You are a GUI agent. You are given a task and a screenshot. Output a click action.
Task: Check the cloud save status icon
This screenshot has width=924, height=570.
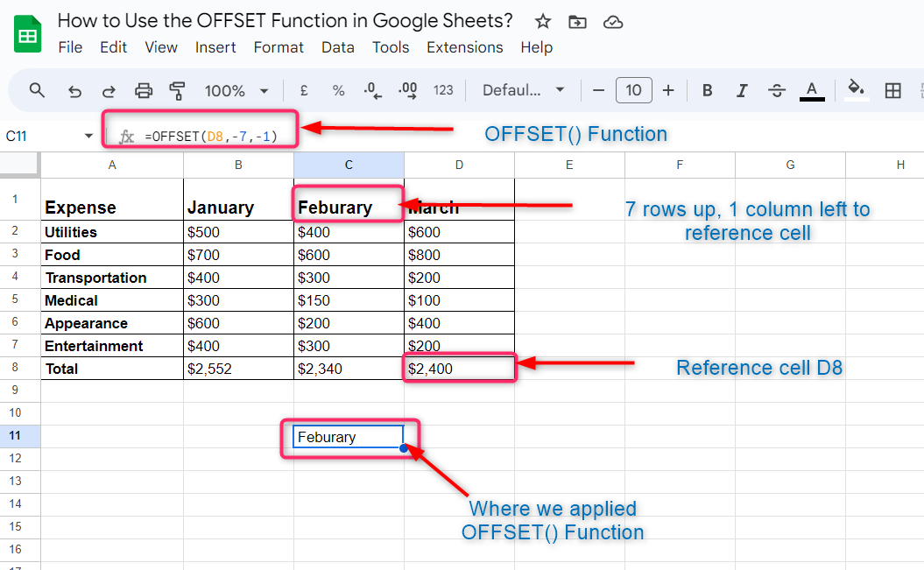tap(613, 22)
